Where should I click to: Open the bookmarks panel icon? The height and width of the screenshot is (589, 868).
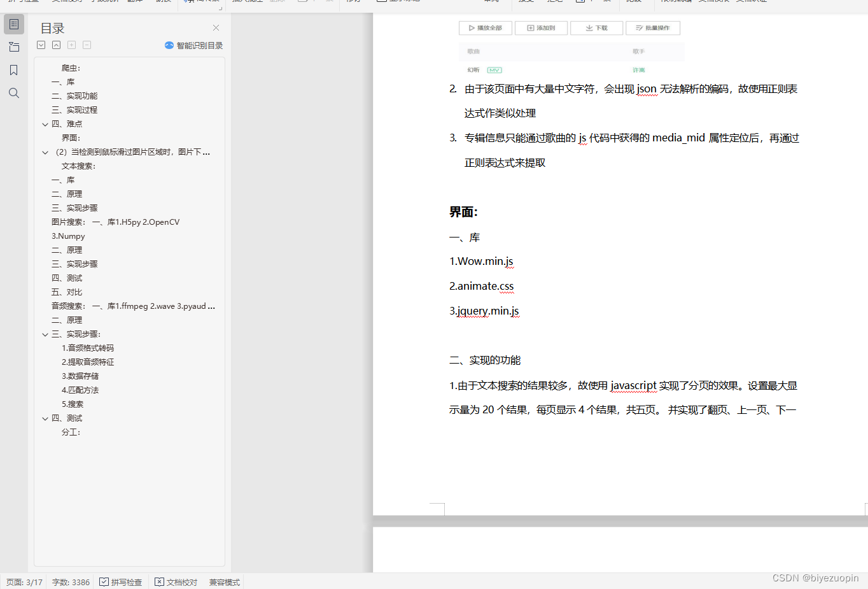[x=14, y=70]
